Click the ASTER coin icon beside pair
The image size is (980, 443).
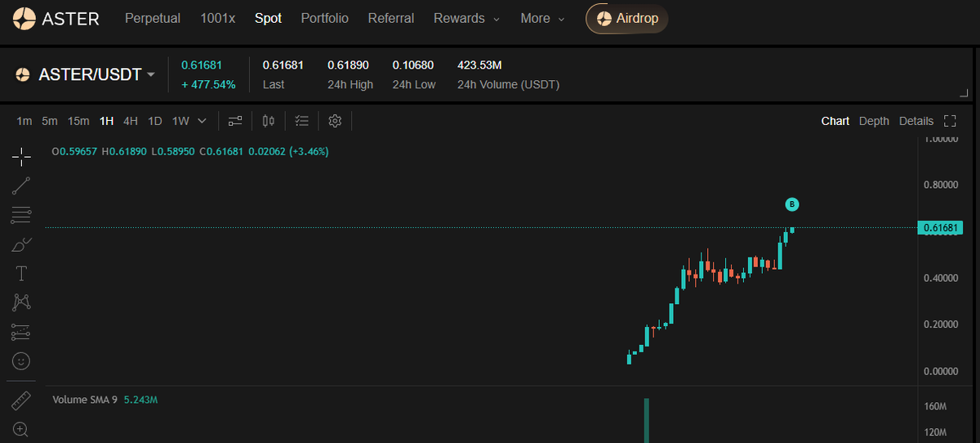[x=23, y=74]
